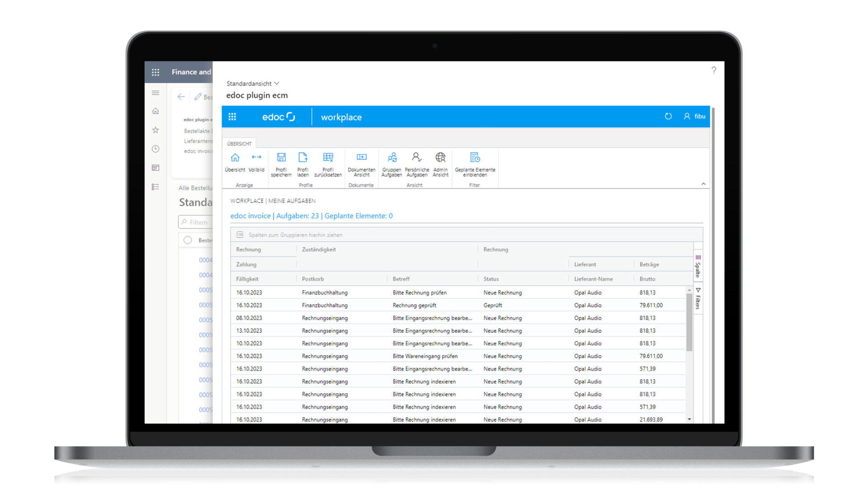The height and width of the screenshot is (499, 868).
Task: Open Admin Ansicht
Action: 440,165
